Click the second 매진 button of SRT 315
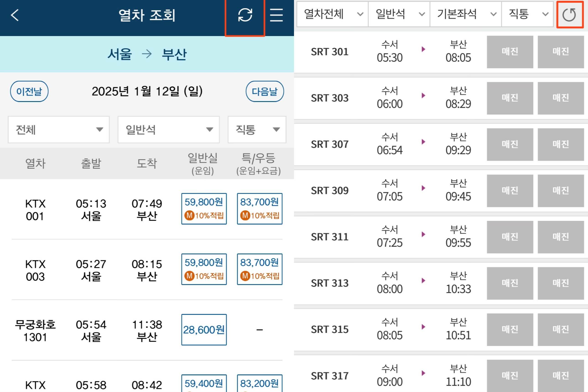 pos(561,330)
